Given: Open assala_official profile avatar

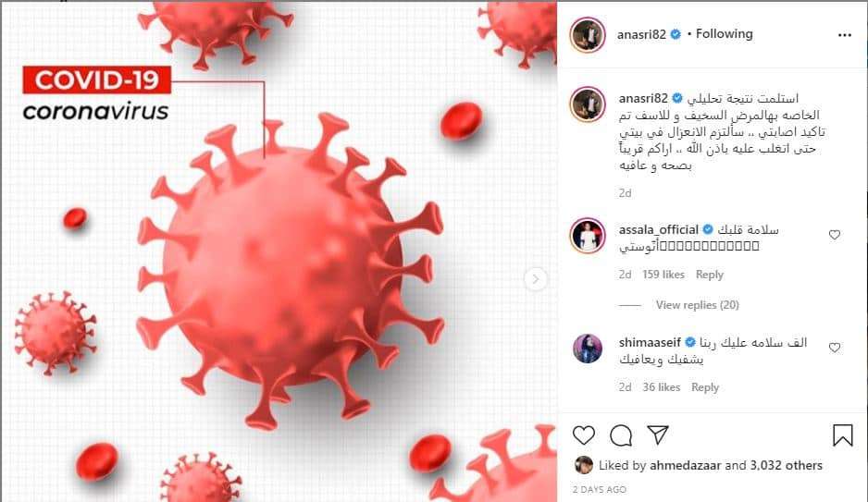Looking at the screenshot, I should pyautogui.click(x=588, y=236).
